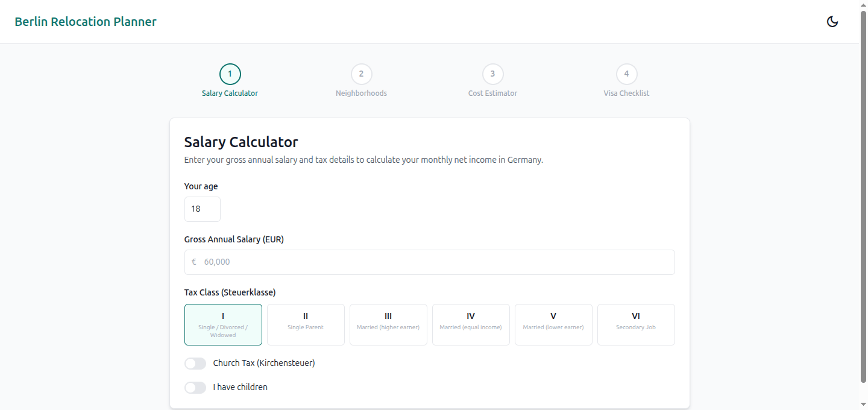Screen dimensions: 868x410
Task: Toggle dark mode with the moon icon
Action: 832,21
